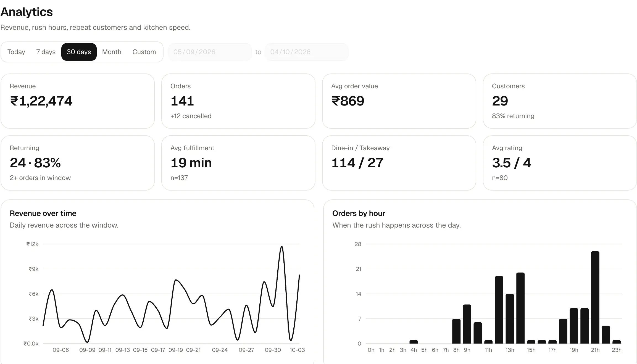Click the Returning value 24 · 83%
This screenshot has height=364, width=637.
35,163
